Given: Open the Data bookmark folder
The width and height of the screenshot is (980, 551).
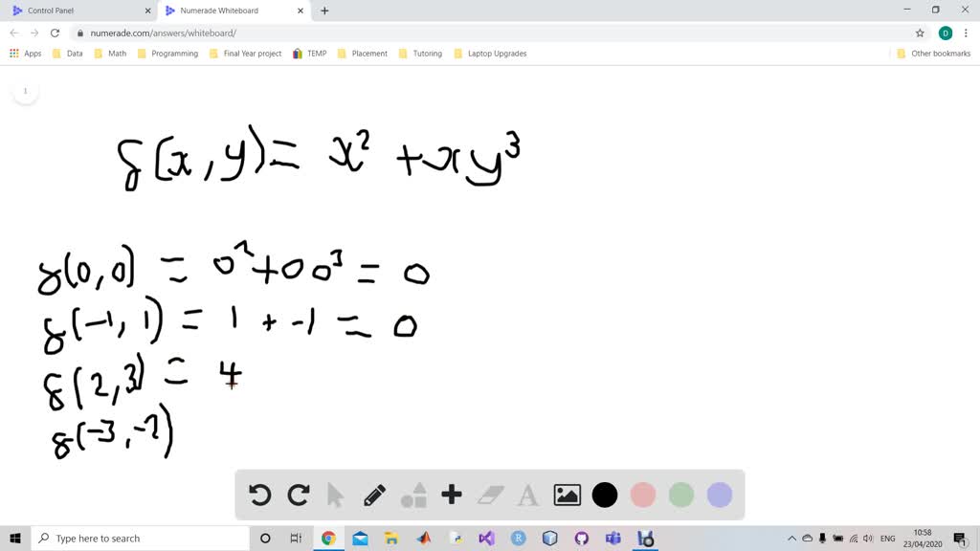Looking at the screenshot, I should (68, 54).
